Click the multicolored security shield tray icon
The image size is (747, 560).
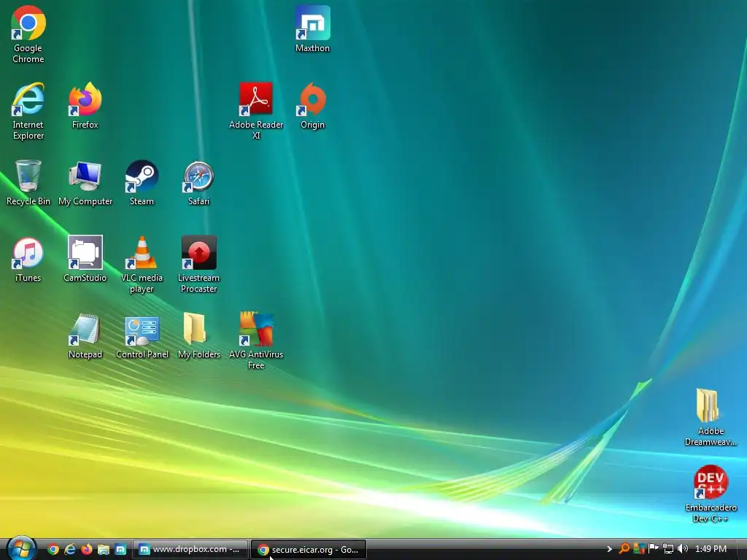click(x=639, y=549)
